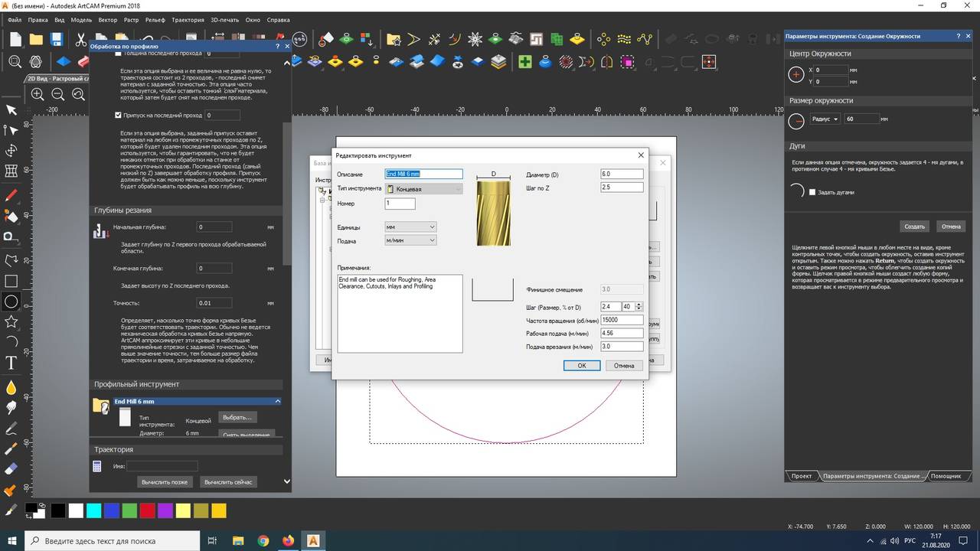Viewport: 980px width, 551px height.
Task: Click the Создать button
Action: pos(915,227)
